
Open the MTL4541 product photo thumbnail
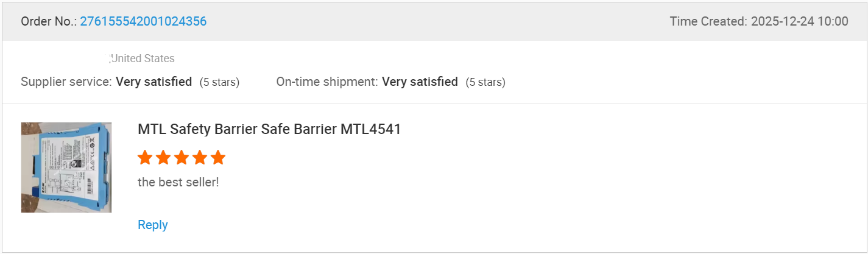point(66,168)
